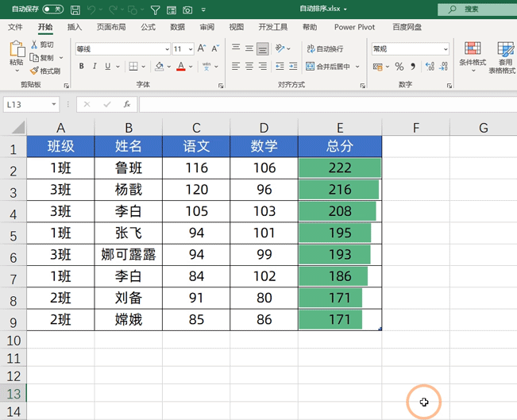The image size is (517, 420).
Task: Switch to the Insert (插入) tab
Action: (75, 27)
